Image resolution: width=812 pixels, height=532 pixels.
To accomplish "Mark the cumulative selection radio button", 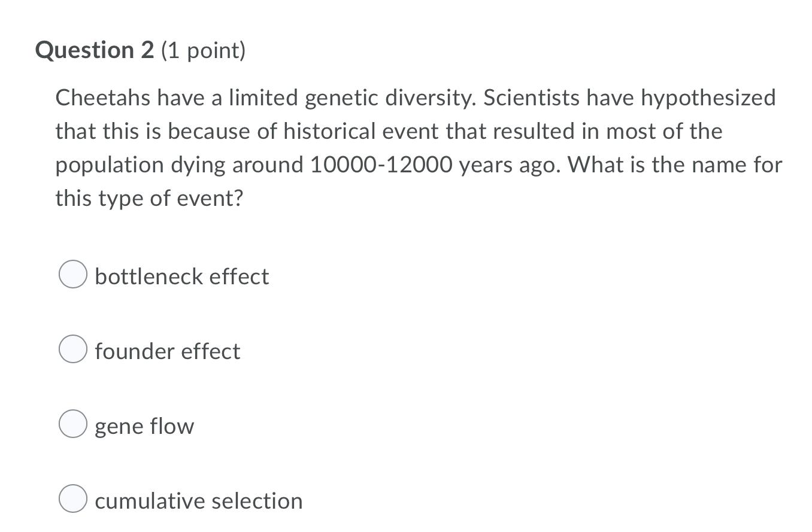I will [x=74, y=498].
